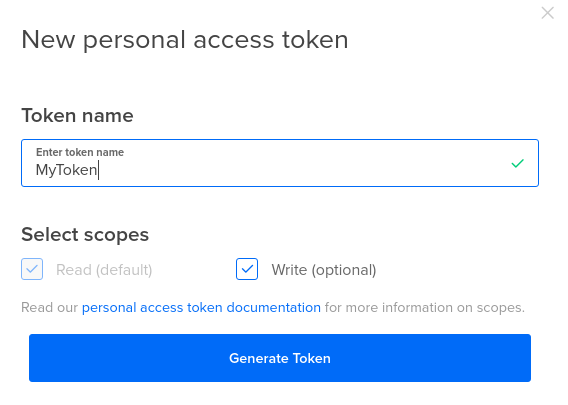The image size is (568, 405).
Task: Focus the token name input field
Action: pos(280,163)
